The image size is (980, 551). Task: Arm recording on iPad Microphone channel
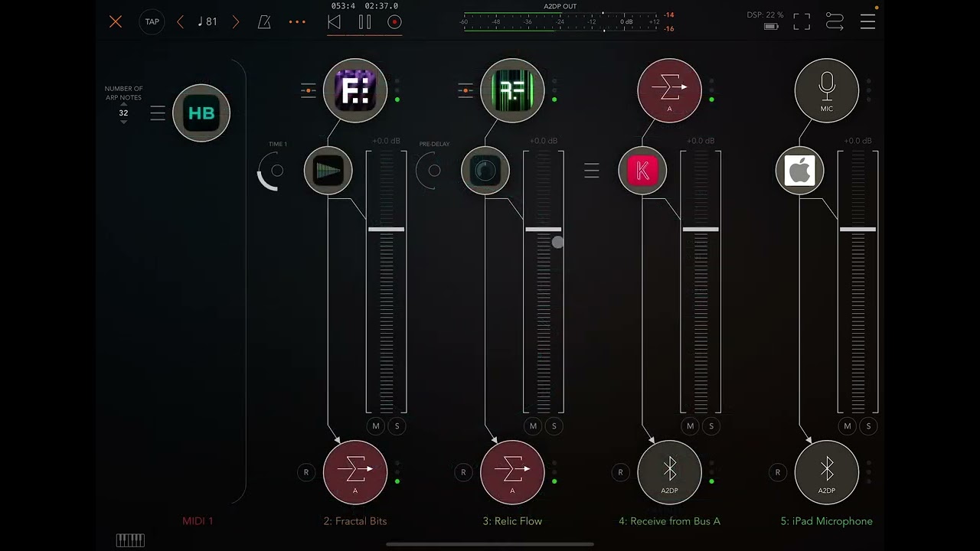(x=778, y=472)
